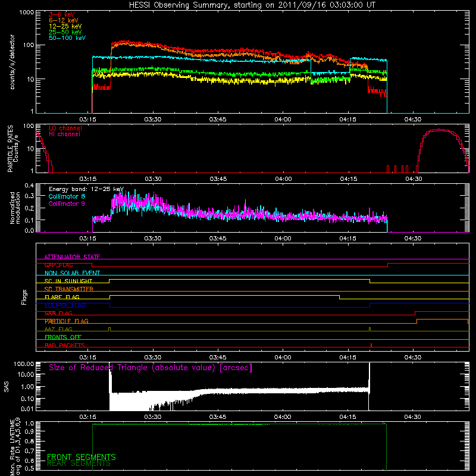
Task: Click the Size of Reduced Triangle heading
Action: click(x=151, y=368)
